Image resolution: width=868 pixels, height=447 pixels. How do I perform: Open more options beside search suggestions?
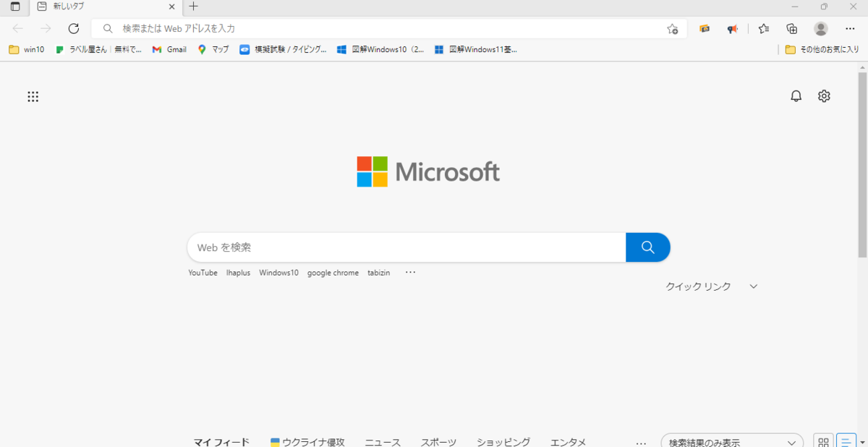(x=411, y=273)
